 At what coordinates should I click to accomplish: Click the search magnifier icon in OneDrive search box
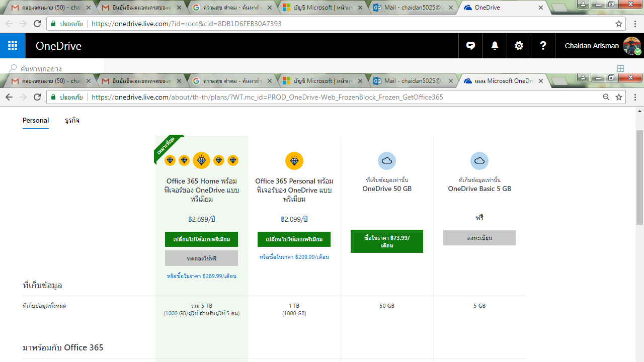pos(13,68)
